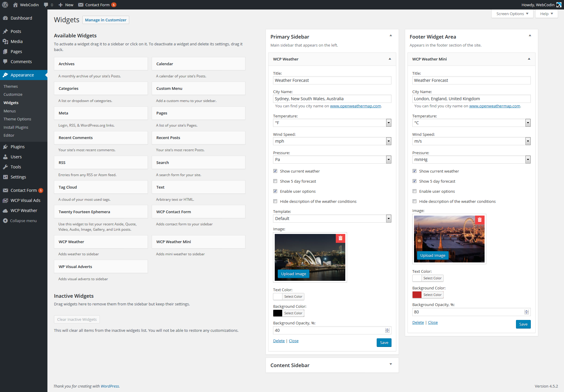This screenshot has height=392, width=564.
Task: Click the Dashboard gauge icon
Action: pyautogui.click(x=5, y=18)
